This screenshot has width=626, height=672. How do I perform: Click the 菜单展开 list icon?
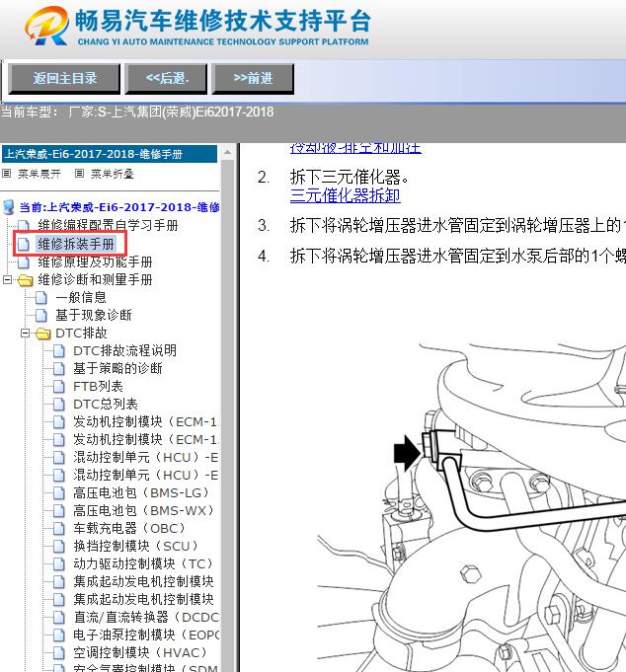click(x=7, y=173)
